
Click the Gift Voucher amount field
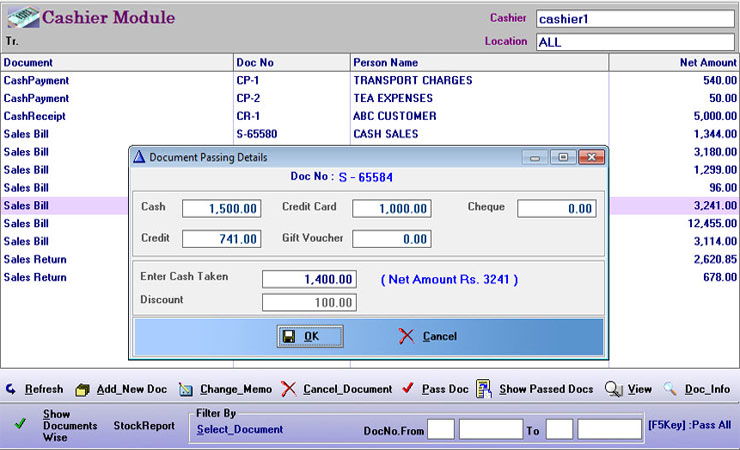coord(392,239)
